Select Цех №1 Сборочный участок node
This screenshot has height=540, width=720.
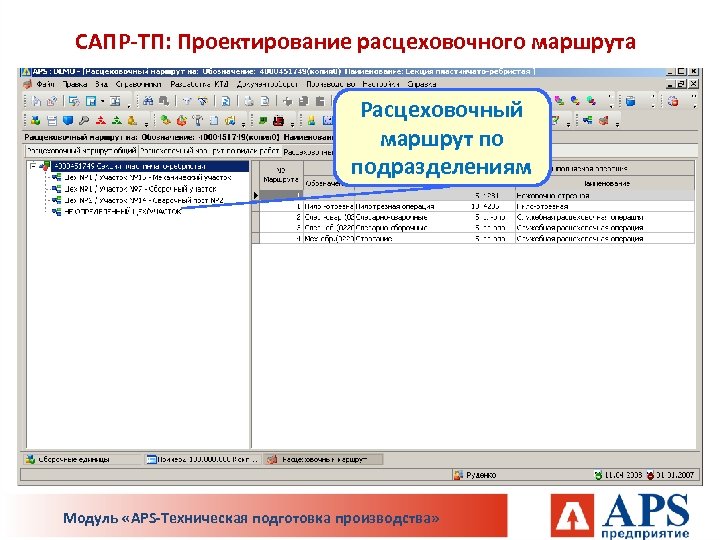[141, 189]
